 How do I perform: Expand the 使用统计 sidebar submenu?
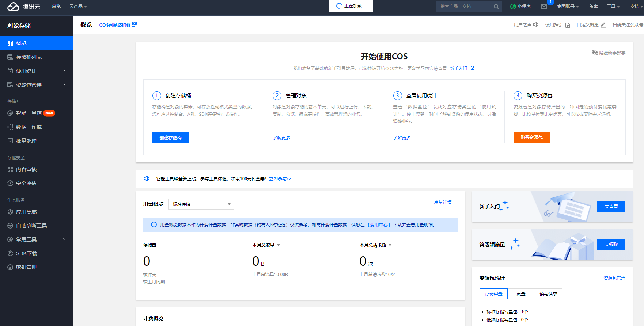click(x=64, y=71)
